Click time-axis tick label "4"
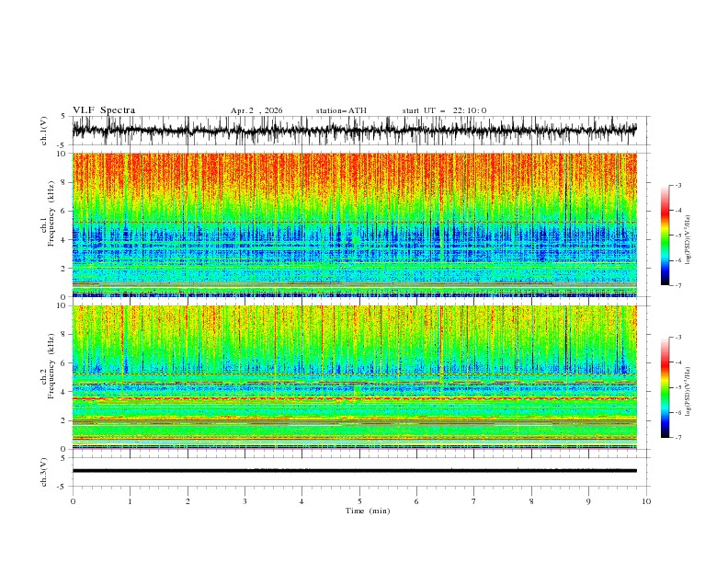 pos(301,501)
